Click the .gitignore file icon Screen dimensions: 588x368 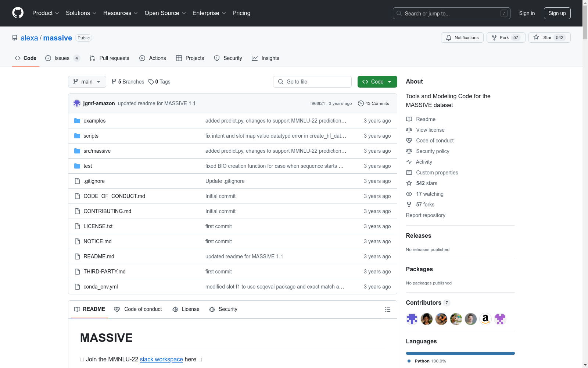[x=77, y=181]
